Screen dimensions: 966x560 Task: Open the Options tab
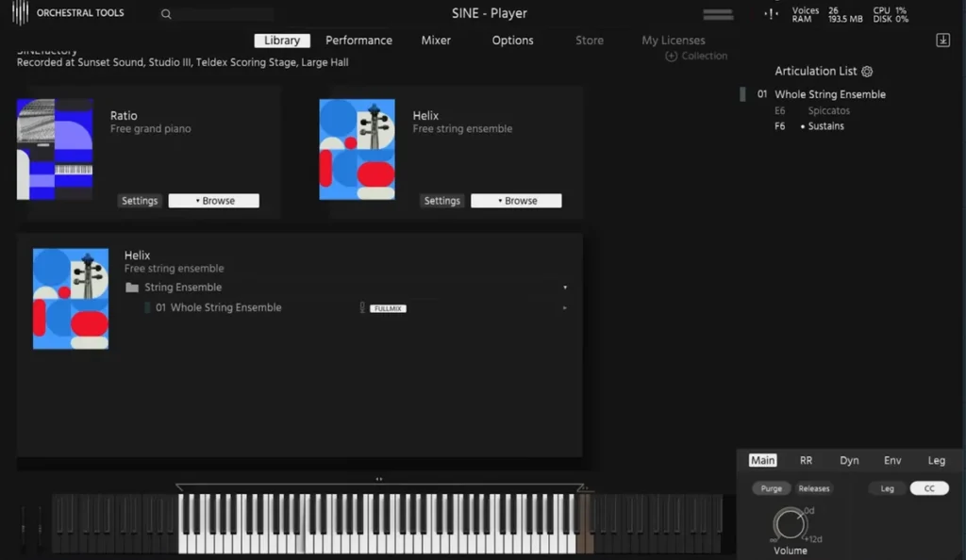pyautogui.click(x=512, y=40)
